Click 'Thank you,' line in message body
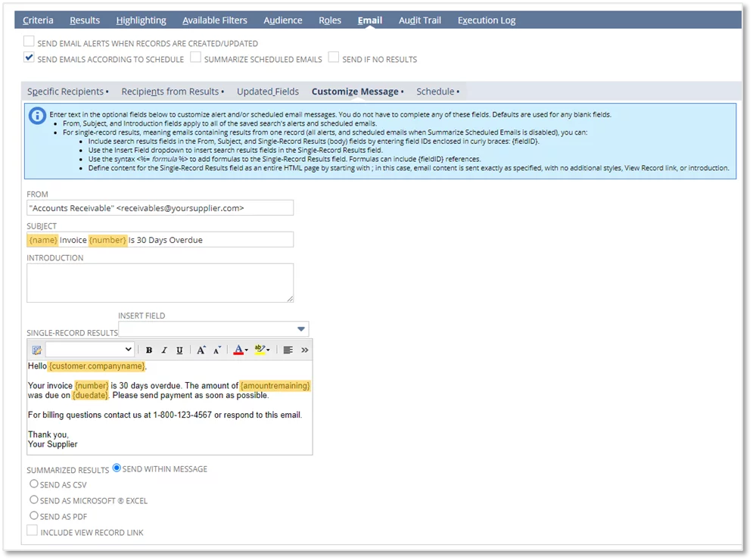Viewport: 753px width, 560px height. pos(48,434)
